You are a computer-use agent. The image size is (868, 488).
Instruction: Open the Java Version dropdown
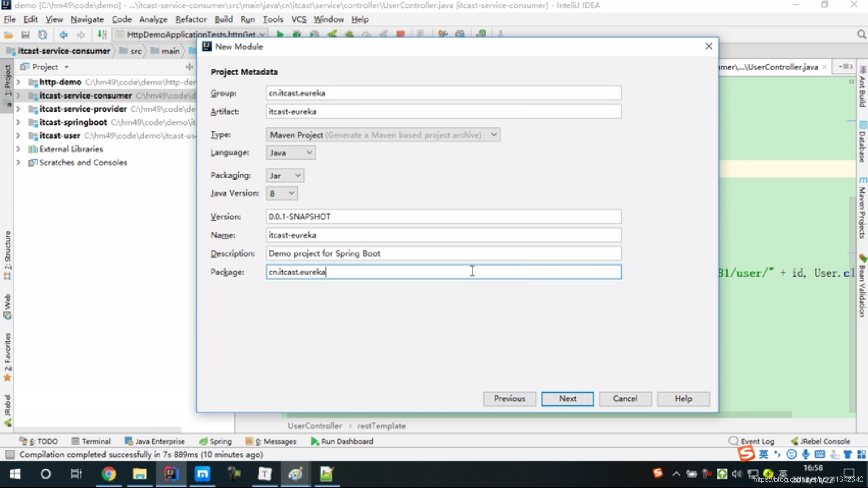pos(282,193)
